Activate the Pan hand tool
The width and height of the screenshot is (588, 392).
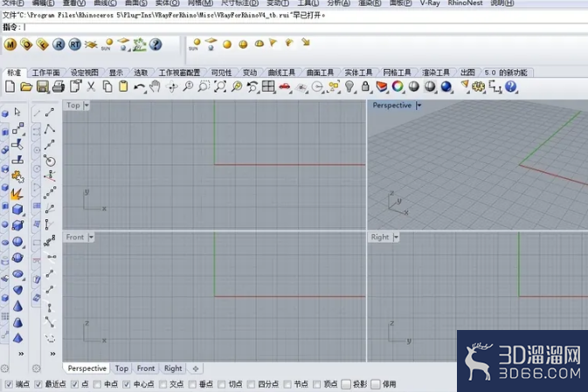[155, 87]
